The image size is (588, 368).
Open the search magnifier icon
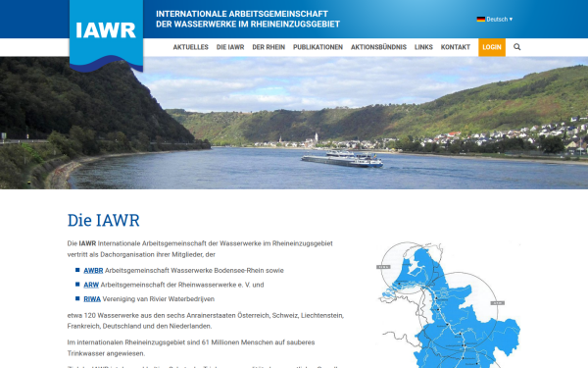[516, 47]
